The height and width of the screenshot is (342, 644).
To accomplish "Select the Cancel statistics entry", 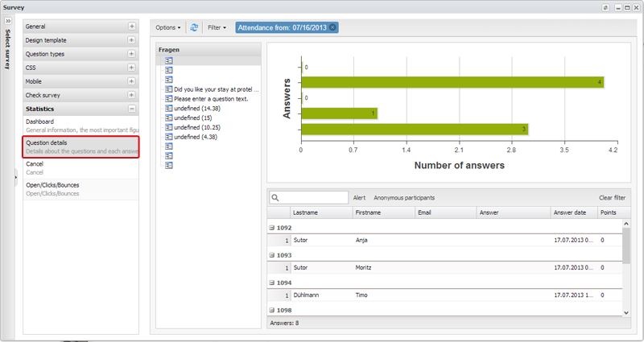I will pos(81,168).
